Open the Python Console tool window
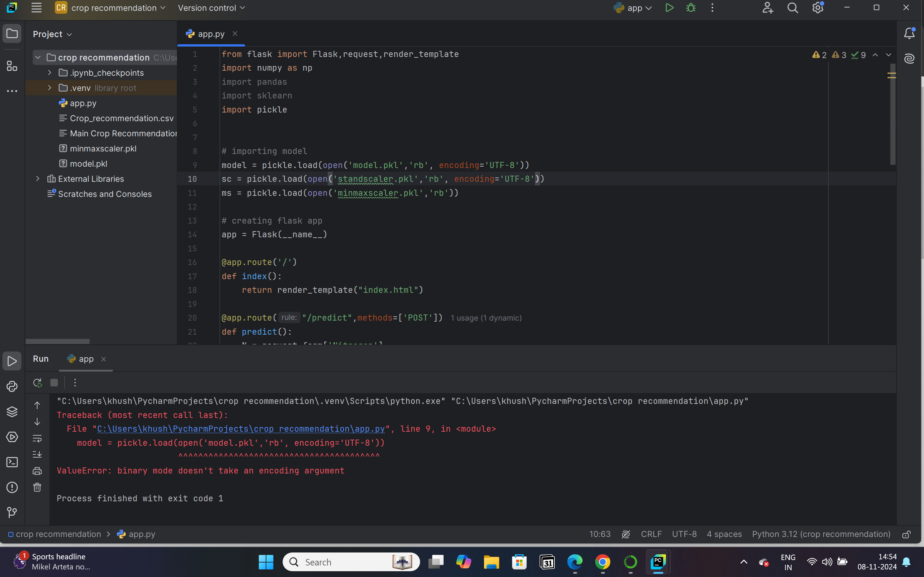Viewport: 924px width, 577px height. [12, 386]
